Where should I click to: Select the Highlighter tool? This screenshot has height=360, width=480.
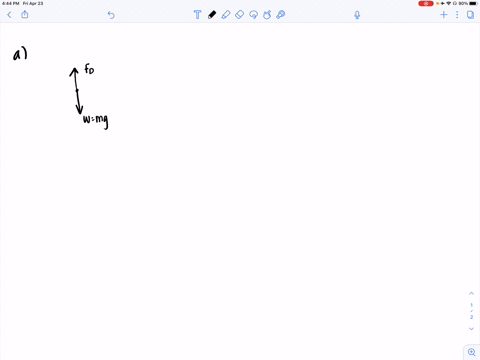pos(226,15)
